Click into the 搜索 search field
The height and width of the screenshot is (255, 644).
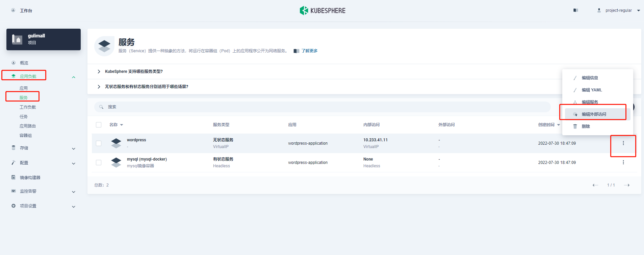point(323,107)
